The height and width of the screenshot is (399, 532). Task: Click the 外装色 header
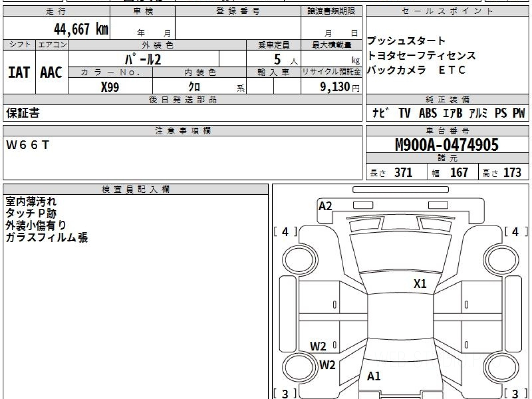(x=157, y=45)
